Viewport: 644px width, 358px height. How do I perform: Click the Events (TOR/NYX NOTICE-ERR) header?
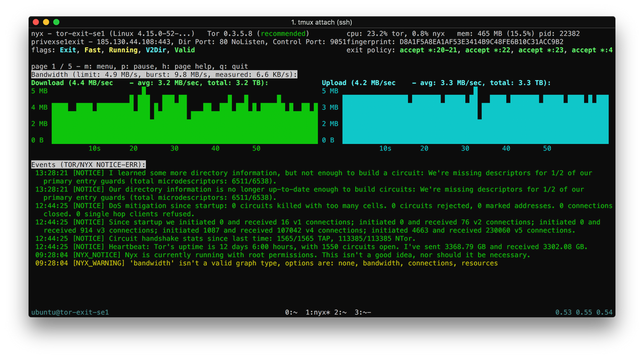click(x=89, y=165)
